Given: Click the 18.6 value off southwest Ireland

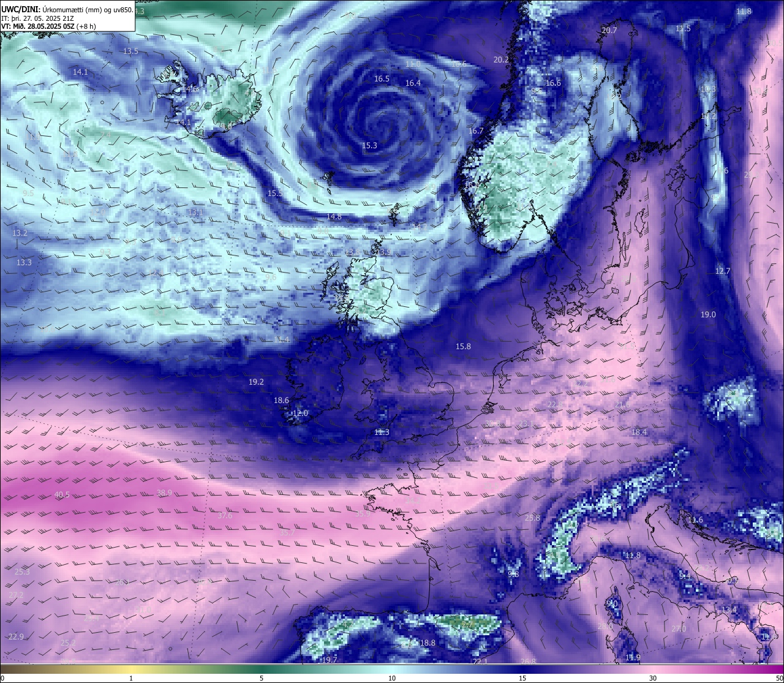Looking at the screenshot, I should (x=281, y=401).
